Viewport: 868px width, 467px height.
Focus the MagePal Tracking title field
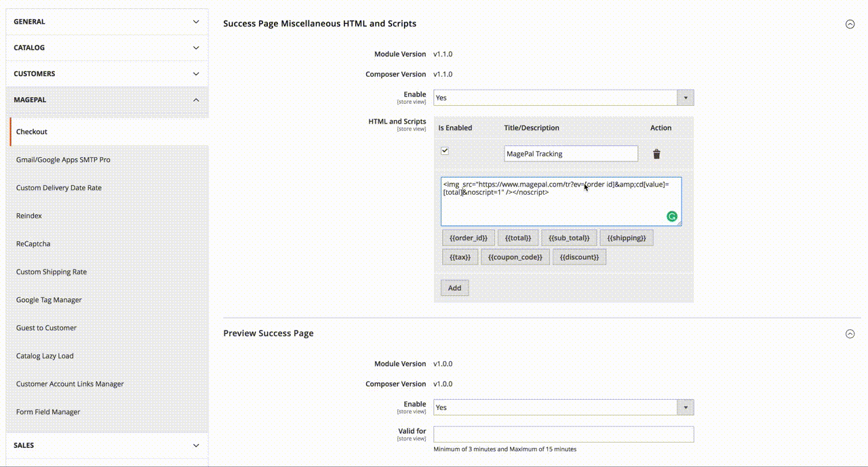point(571,153)
